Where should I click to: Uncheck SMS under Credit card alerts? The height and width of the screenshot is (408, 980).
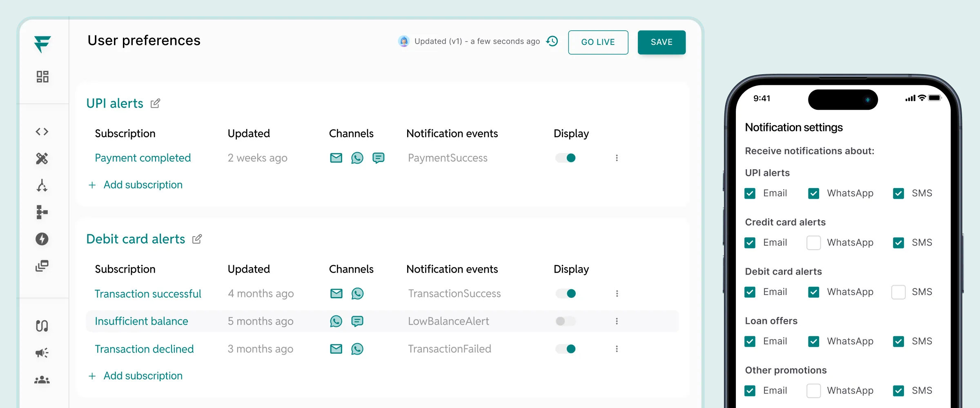tap(898, 243)
